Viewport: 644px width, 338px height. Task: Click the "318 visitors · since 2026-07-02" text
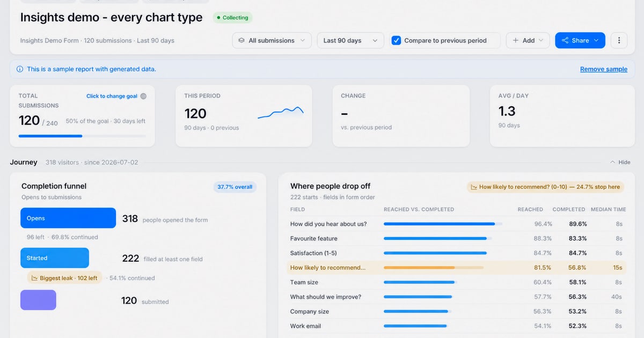[x=92, y=162]
